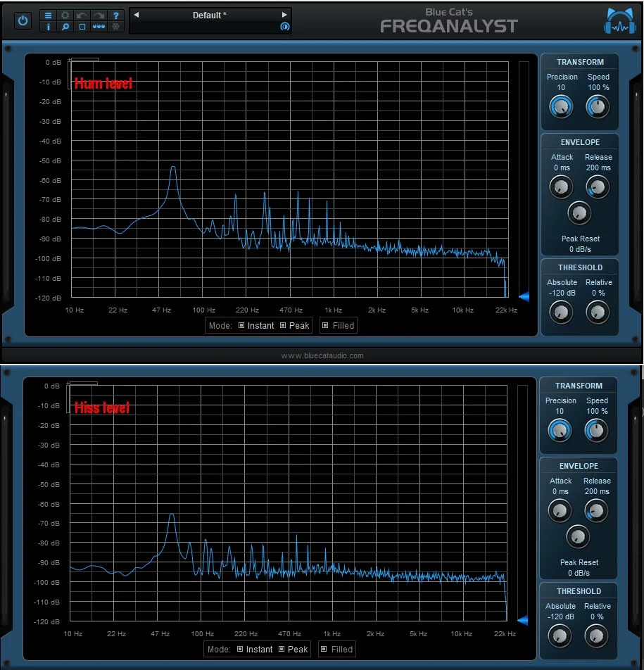
Task: Click Attack knob in top Envelope panel
Action: (561, 187)
